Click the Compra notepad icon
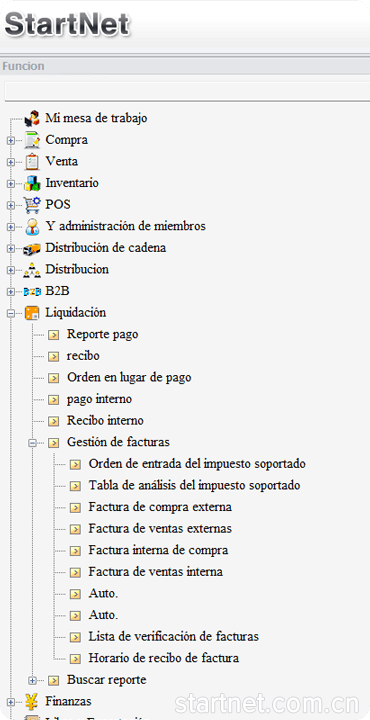The width and height of the screenshot is (370, 720). [x=32, y=140]
